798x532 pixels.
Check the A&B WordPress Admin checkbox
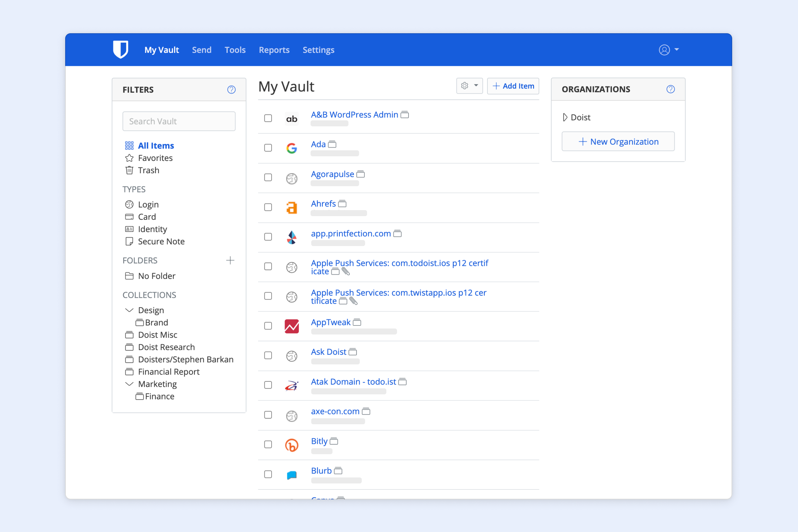[268, 118]
